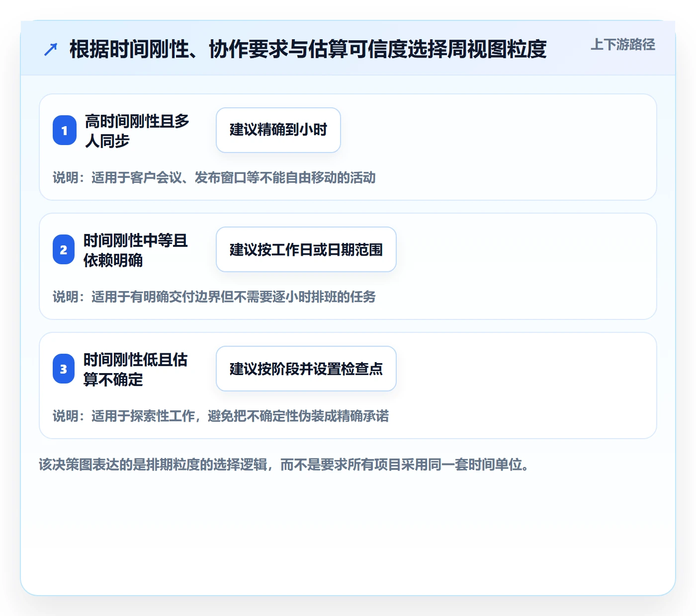Click the heading 时间刚性中等且依赖明确
696x616 pixels.
tap(136, 250)
